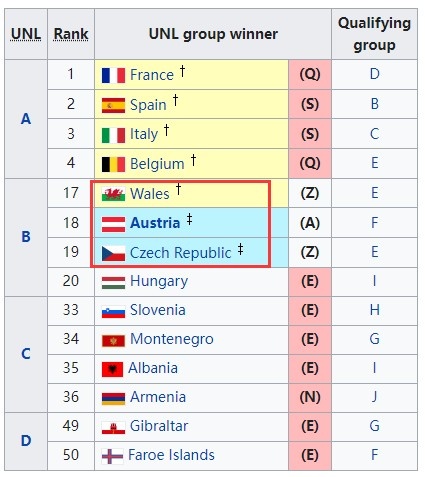Screen dimensions: 425x477
Task: Click the France flag icon
Action: click(x=113, y=75)
